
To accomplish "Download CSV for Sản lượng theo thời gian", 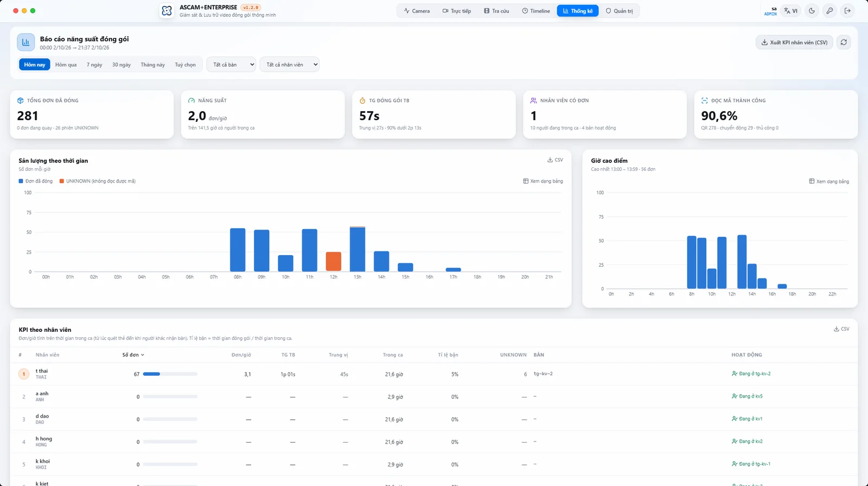I will coord(555,160).
